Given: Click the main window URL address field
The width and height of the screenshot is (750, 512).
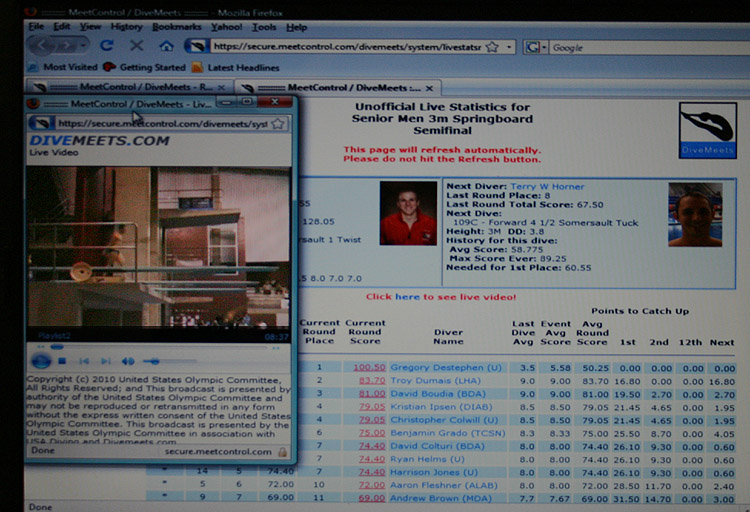Looking at the screenshot, I should [x=347, y=46].
